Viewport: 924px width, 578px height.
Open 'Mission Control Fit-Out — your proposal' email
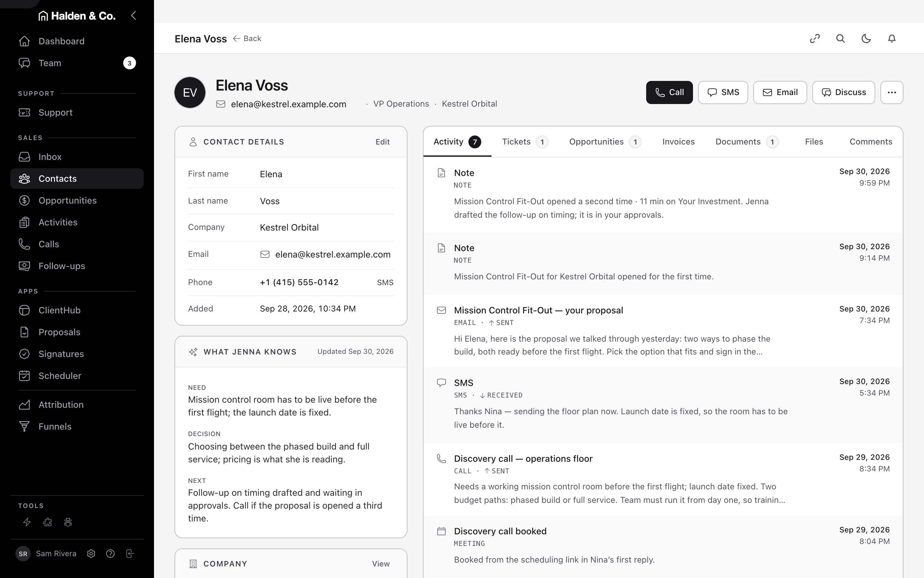click(663, 331)
